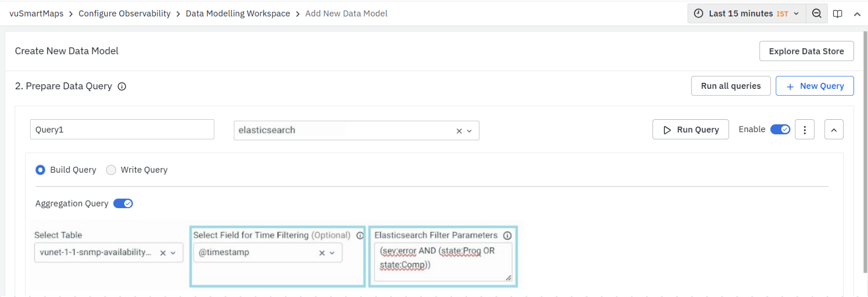Navigate to Configure Observability breadcrumb

[x=124, y=13]
